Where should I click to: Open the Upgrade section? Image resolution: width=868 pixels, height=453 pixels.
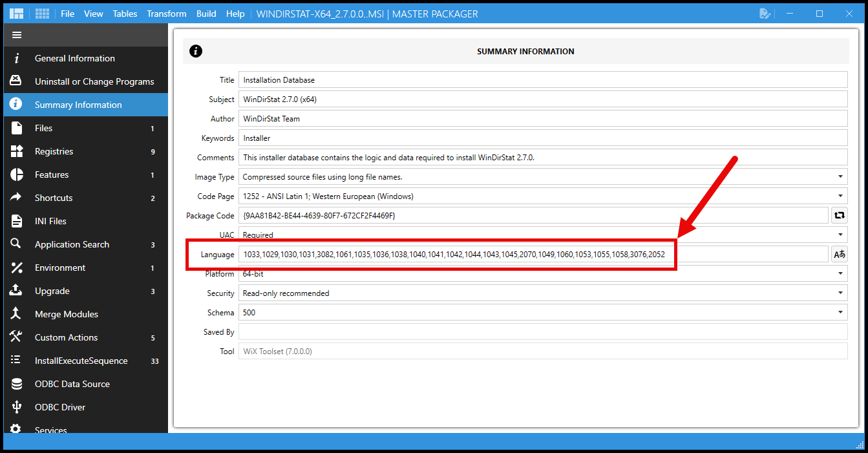(85, 291)
